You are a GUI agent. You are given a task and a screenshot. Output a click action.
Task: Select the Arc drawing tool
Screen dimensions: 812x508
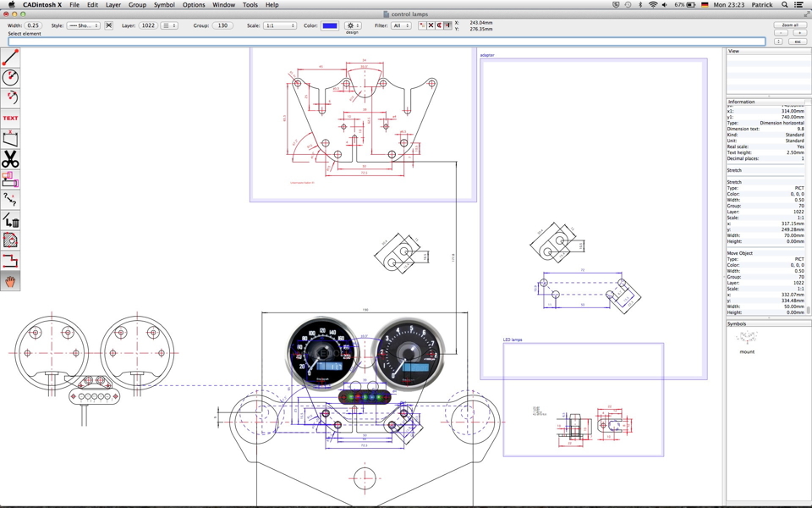(x=10, y=98)
